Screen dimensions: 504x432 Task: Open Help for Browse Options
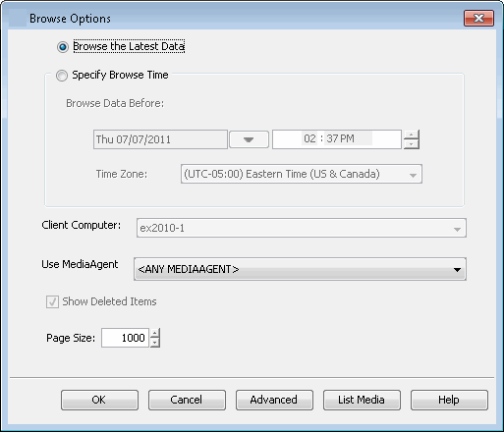[x=449, y=400]
